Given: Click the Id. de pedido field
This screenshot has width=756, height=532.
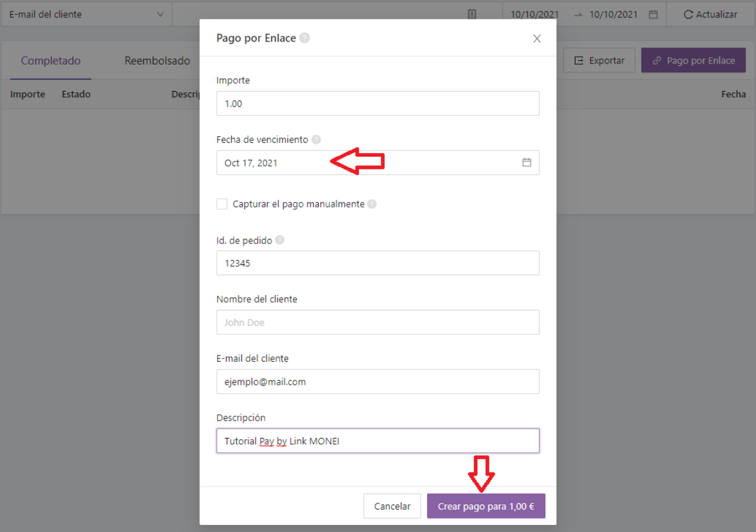Looking at the screenshot, I should click(x=378, y=263).
